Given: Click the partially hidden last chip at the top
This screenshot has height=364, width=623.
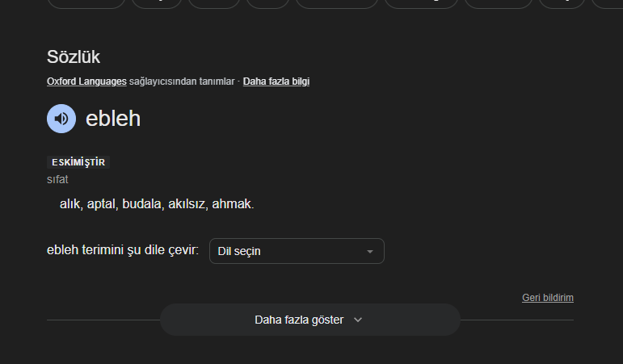Looking at the screenshot, I should click(x=607, y=3).
